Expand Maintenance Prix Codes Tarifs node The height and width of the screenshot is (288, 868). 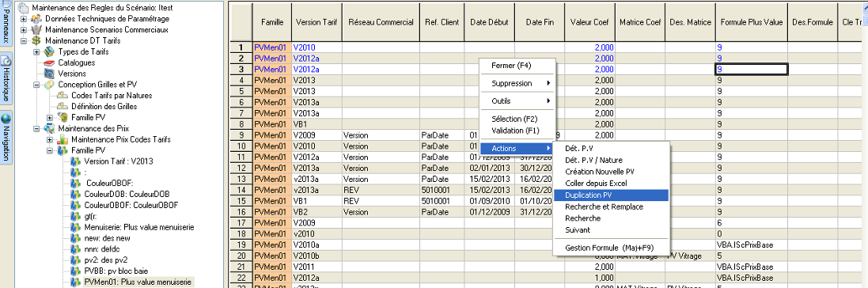click(x=50, y=139)
